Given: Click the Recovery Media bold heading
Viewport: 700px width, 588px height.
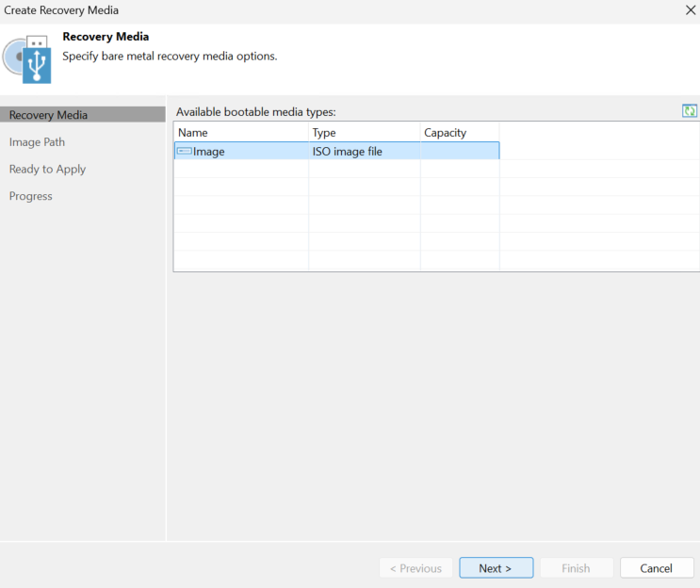Looking at the screenshot, I should click(x=106, y=37).
